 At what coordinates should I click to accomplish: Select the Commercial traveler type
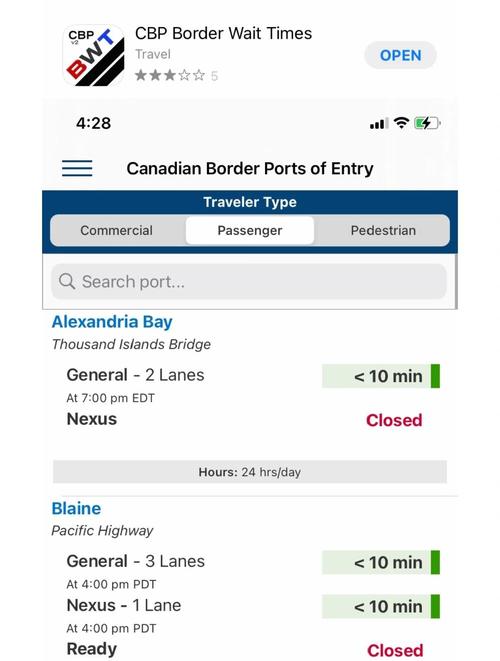pyautogui.click(x=117, y=231)
